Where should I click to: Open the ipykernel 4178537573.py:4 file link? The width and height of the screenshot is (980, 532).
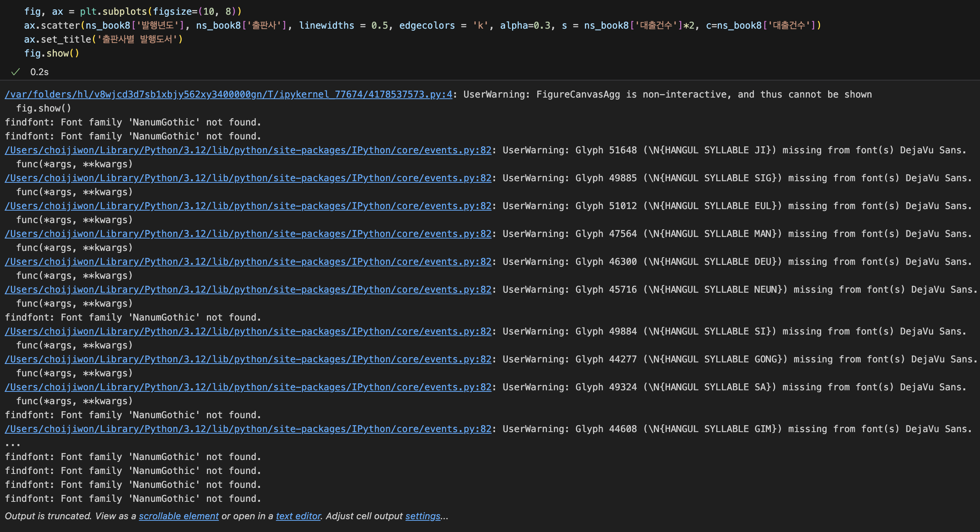[228, 94]
